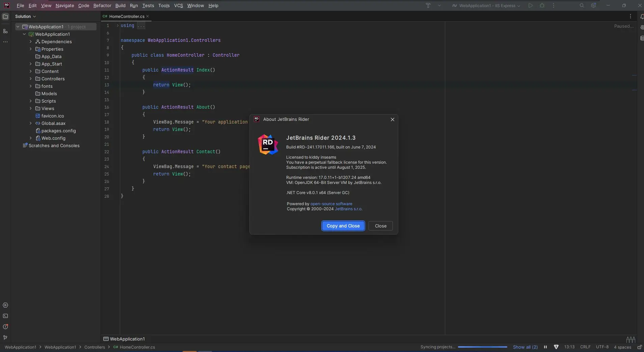Screen dimensions: 644x352
Task: Expand the App_Start folder
Action: [31, 64]
